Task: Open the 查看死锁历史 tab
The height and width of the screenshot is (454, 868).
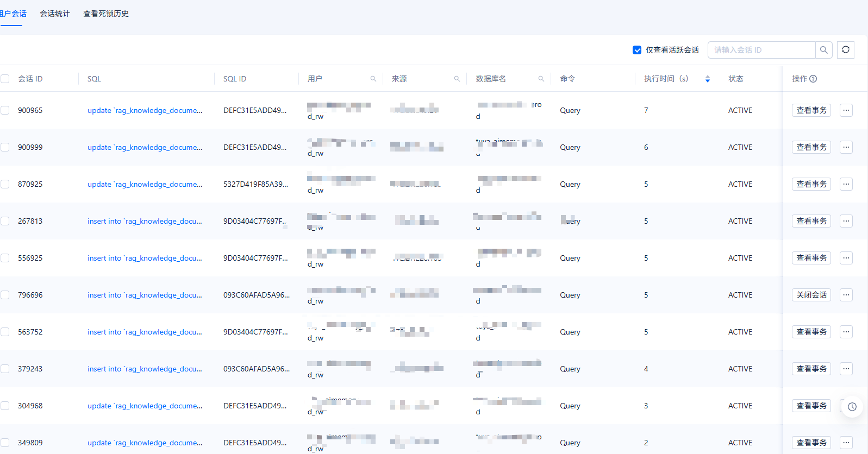Action: (x=106, y=14)
